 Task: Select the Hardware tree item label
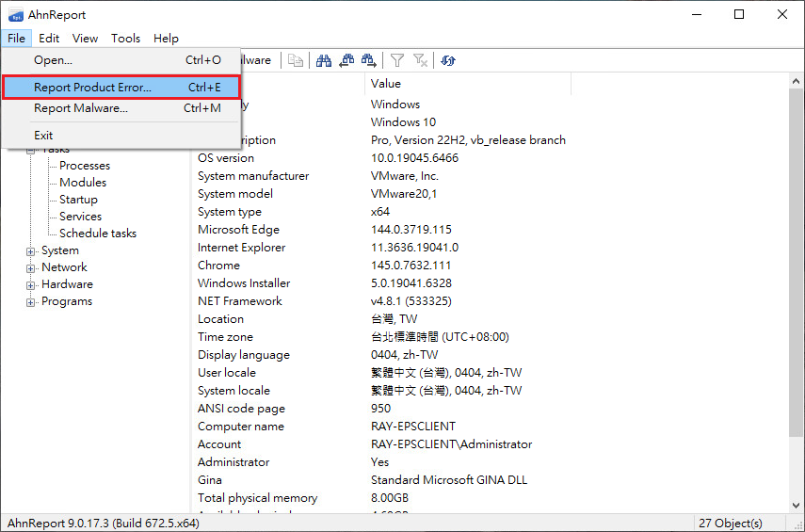click(x=67, y=284)
